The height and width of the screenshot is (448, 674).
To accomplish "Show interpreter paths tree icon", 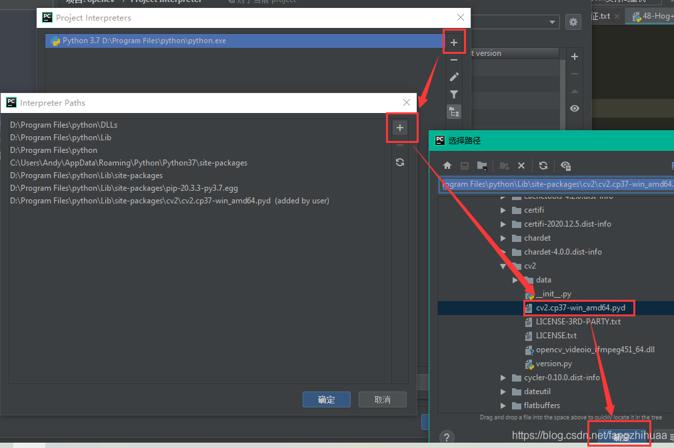I will 453,112.
